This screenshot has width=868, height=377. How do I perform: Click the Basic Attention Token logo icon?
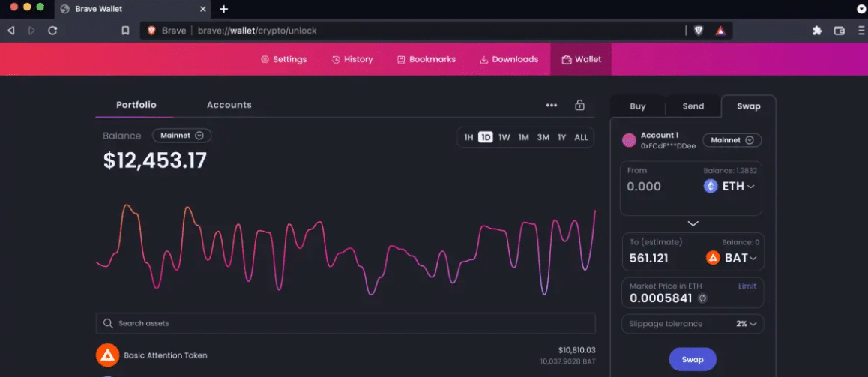coord(107,355)
